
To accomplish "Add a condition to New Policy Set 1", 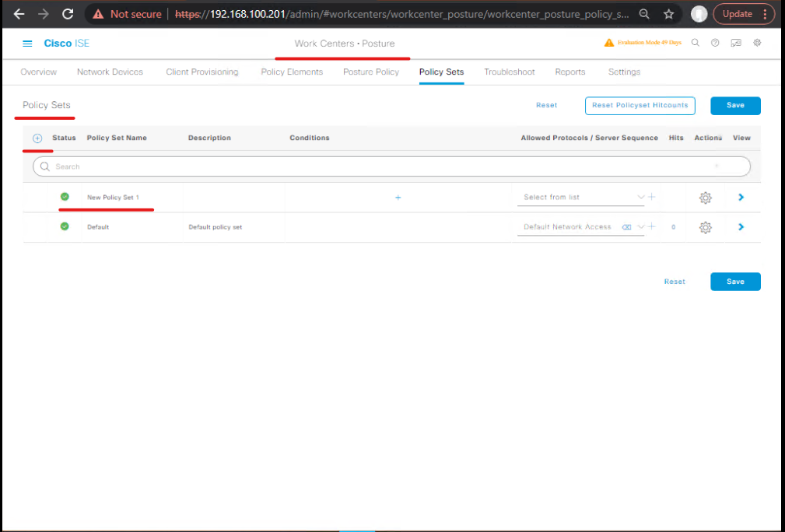I will coord(398,198).
